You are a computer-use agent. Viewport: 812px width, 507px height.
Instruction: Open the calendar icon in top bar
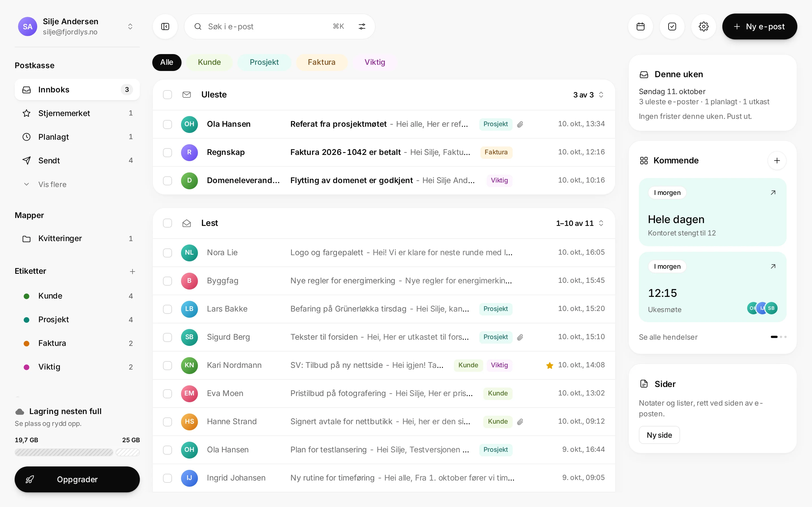pyautogui.click(x=640, y=26)
